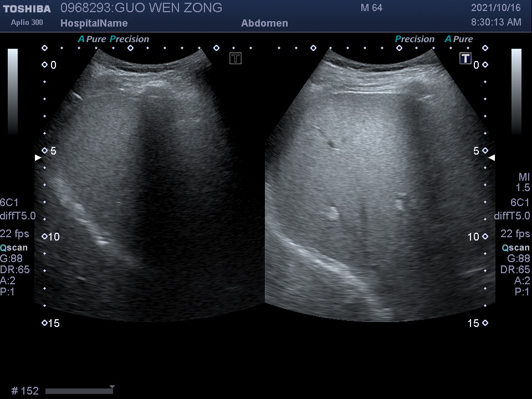Image resolution: width=532 pixels, height=399 pixels.
Task: Click the 0 depth marker on left scale
Action: (x=50, y=65)
